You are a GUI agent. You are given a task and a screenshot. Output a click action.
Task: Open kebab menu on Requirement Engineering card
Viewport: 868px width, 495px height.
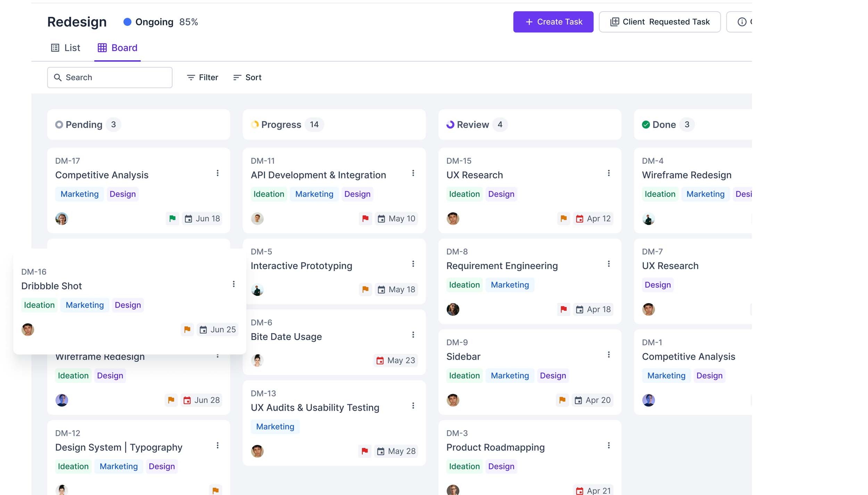(609, 264)
